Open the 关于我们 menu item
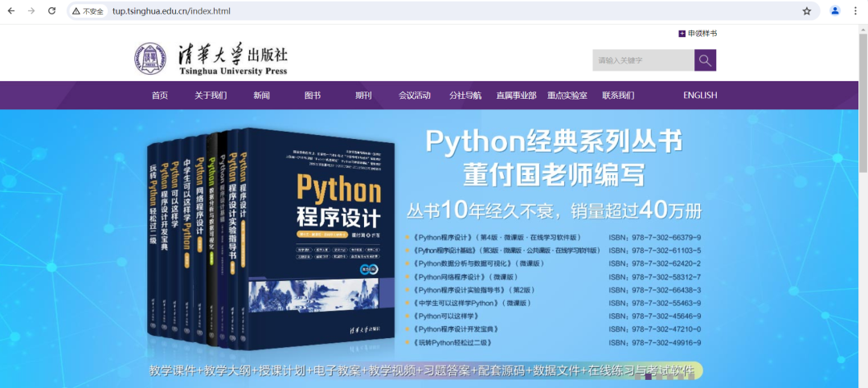Screen dimensions: 868x388 tap(211, 96)
